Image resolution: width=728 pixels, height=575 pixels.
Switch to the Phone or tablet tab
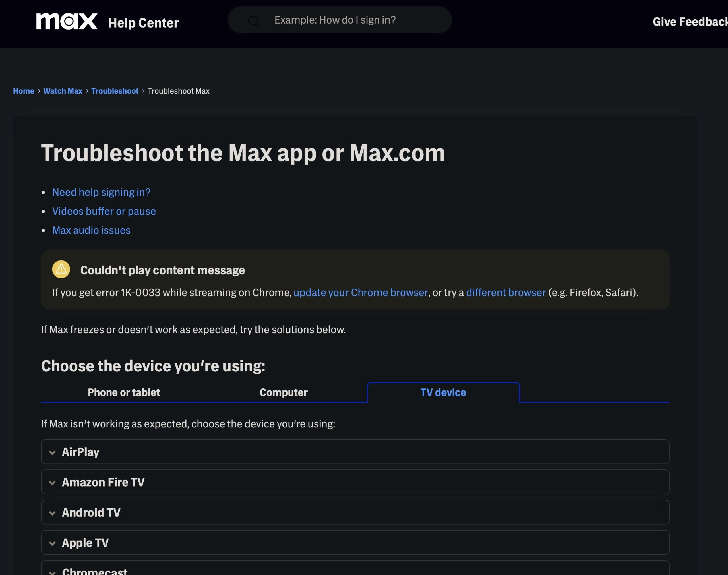pos(124,392)
